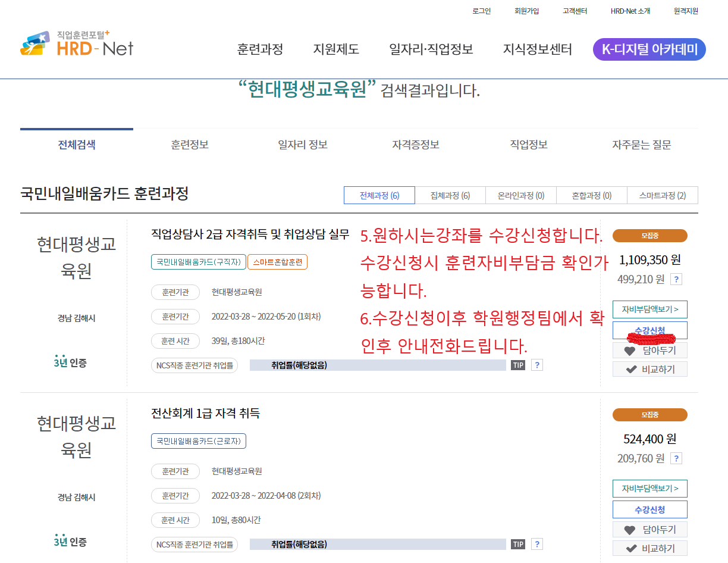Click 수강신청 for 전산회계 course
The width and height of the screenshot is (728, 563).
(x=650, y=509)
